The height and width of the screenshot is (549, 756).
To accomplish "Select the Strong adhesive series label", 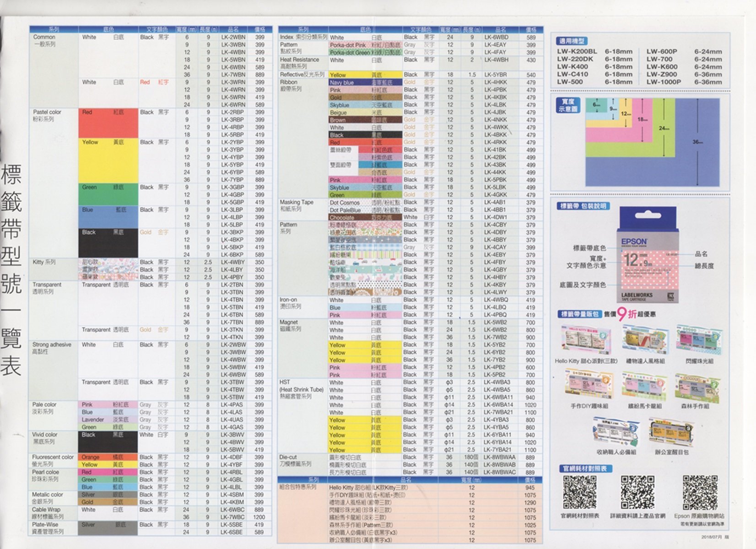I will [x=52, y=348].
